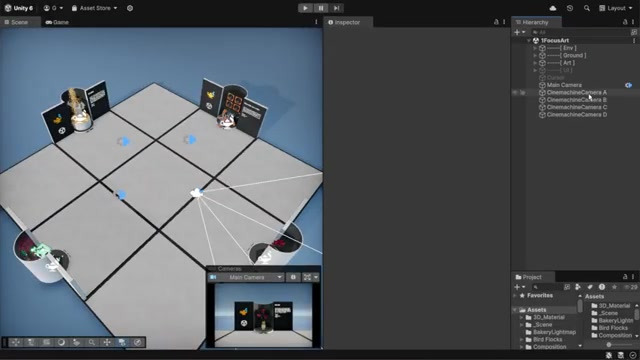This screenshot has width=640, height=360.
Task: Toggle the Hierarchy panel lock
Action: 625,22
